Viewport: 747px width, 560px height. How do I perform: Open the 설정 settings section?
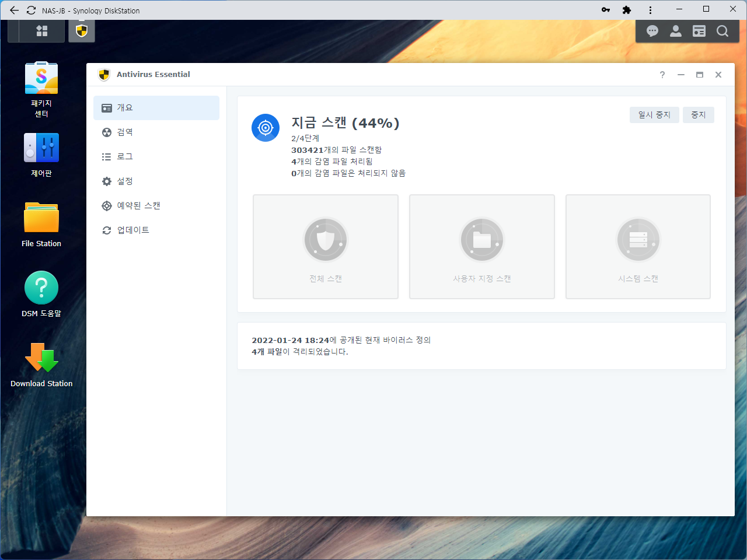(x=156, y=181)
